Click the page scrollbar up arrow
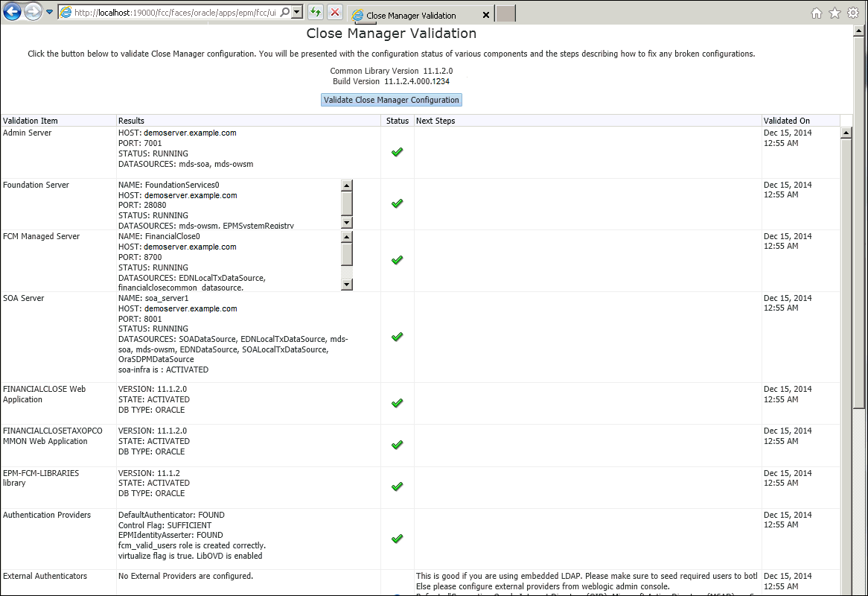The width and height of the screenshot is (868, 596). pos(858,31)
